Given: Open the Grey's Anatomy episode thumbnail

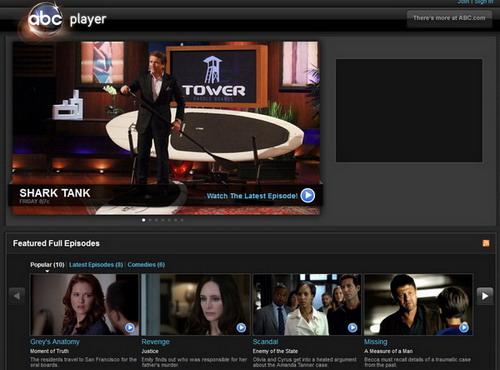Looking at the screenshot, I should [84, 305].
